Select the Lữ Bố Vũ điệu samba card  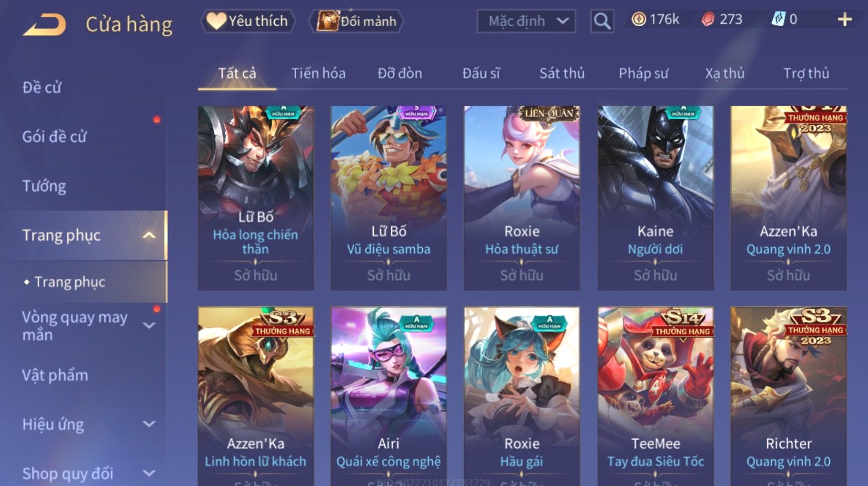(388, 198)
